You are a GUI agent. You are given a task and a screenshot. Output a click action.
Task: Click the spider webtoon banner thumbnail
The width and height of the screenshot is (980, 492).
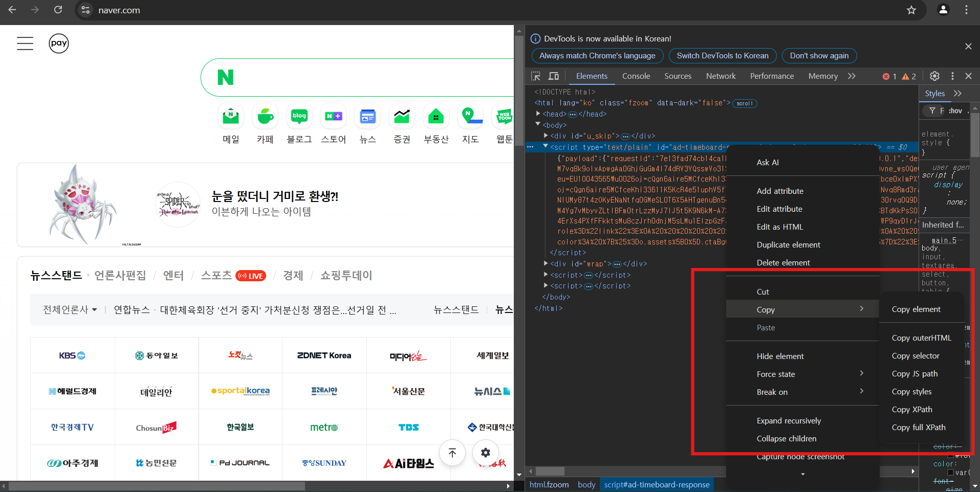[82, 205]
